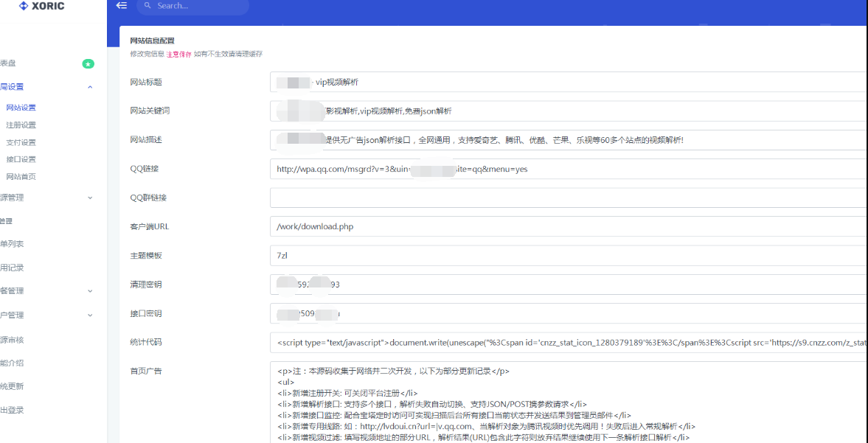Open 支付设置 in the sidebar
The height and width of the screenshot is (443, 868).
click(x=21, y=142)
